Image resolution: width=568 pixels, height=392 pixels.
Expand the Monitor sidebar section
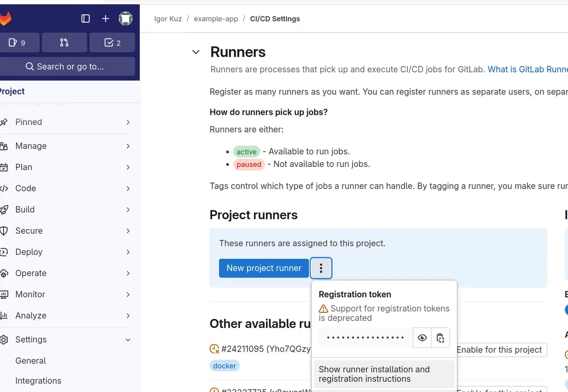point(66,294)
